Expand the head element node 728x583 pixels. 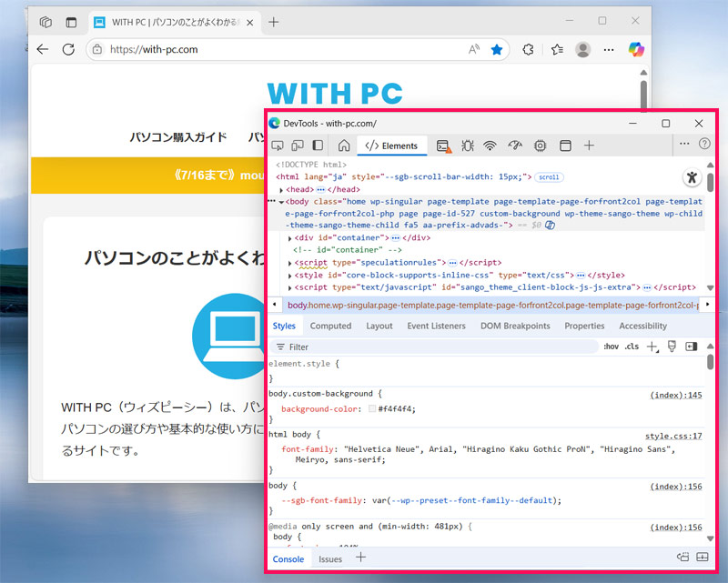point(281,190)
